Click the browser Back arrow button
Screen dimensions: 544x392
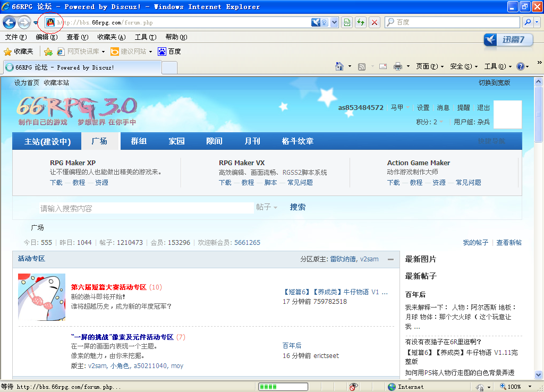10,22
